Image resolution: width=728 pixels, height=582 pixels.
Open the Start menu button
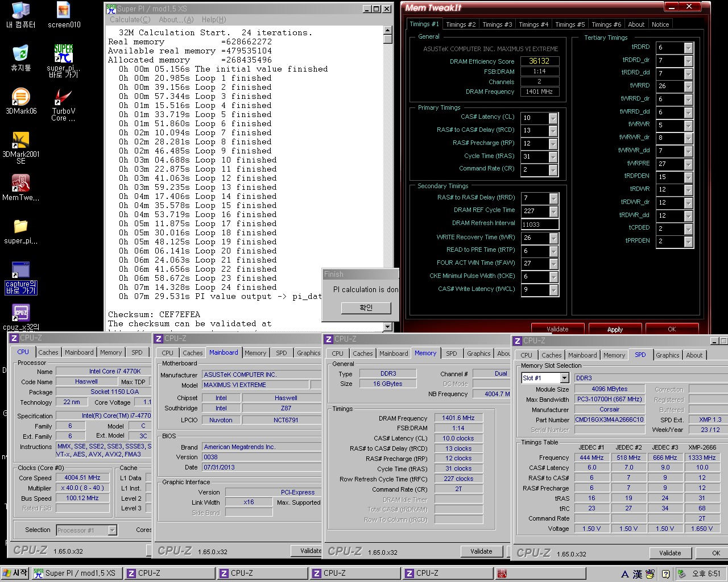[x=15, y=573]
